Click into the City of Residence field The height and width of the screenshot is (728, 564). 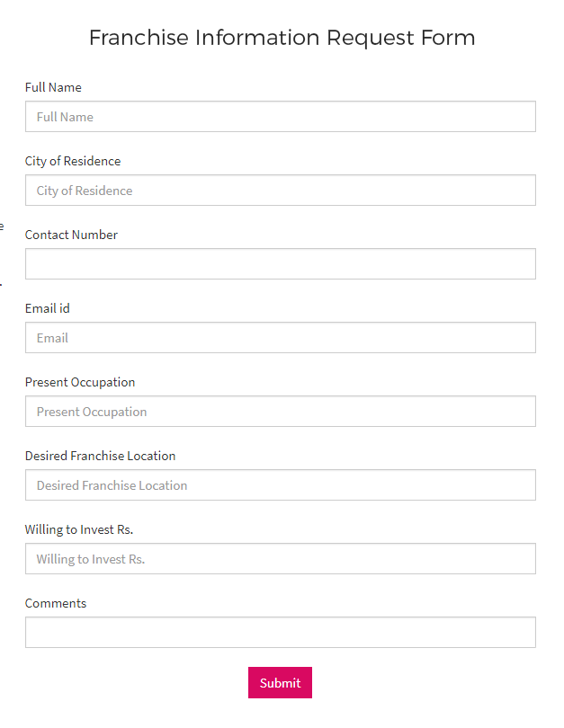(x=280, y=191)
